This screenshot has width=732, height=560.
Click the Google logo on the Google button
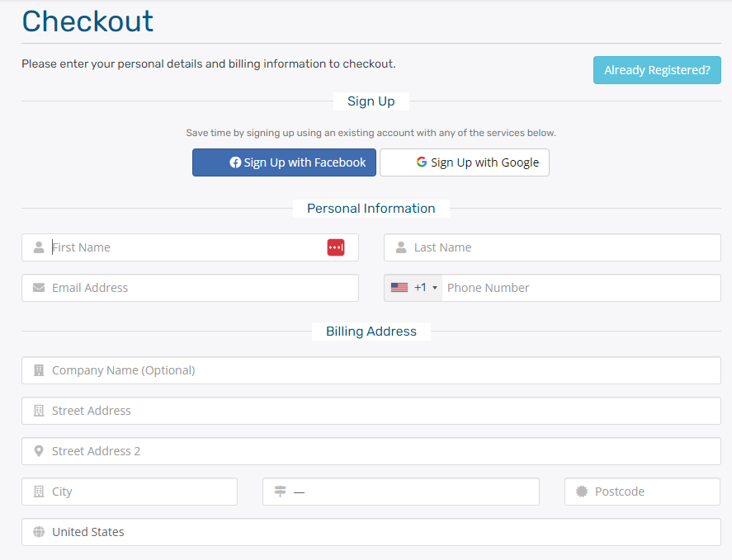coord(422,162)
